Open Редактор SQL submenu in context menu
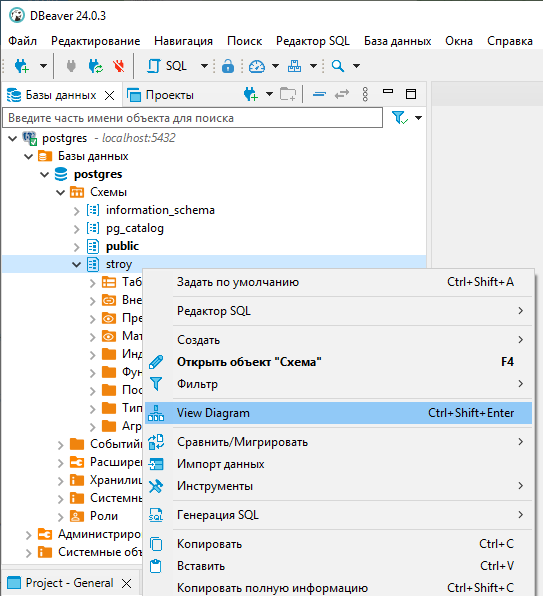Image resolution: width=543 pixels, height=596 pixels. point(338,311)
